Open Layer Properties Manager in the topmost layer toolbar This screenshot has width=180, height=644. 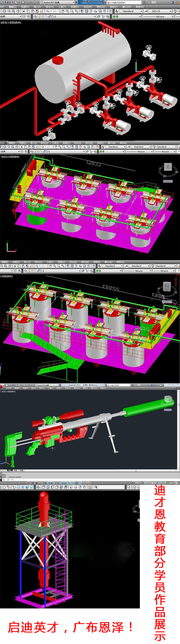(35, 16)
